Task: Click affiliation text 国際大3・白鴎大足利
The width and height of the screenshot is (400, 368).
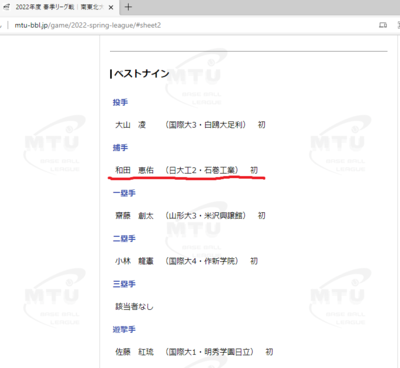Action: 206,125
